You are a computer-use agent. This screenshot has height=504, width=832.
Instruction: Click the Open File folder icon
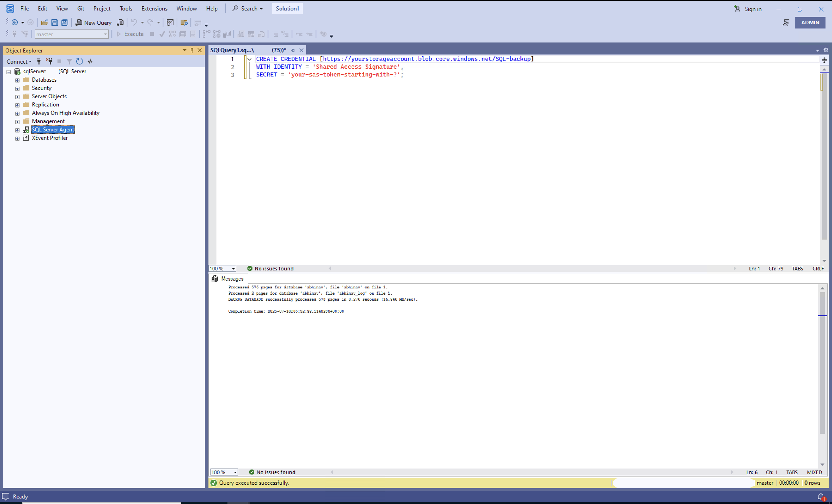click(x=44, y=23)
